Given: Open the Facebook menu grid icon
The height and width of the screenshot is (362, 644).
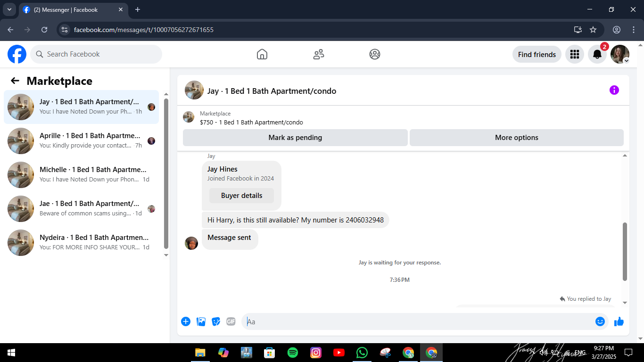Looking at the screenshot, I should pyautogui.click(x=574, y=54).
